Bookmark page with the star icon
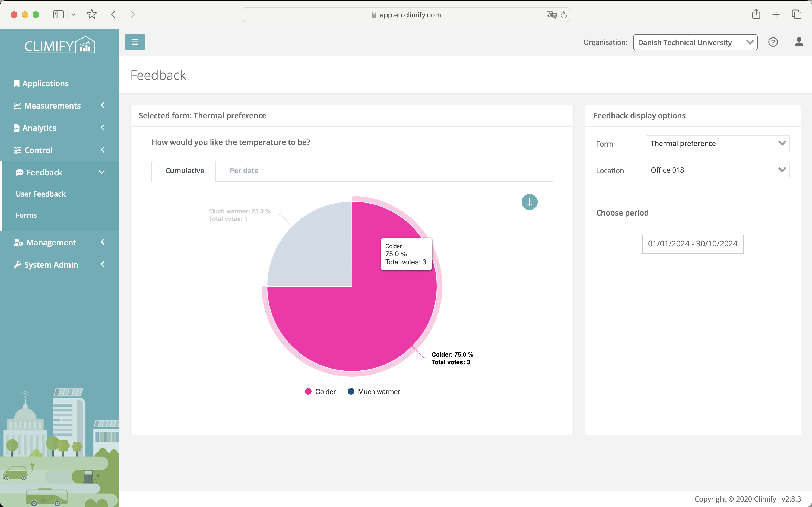This screenshot has width=812, height=507. click(x=91, y=14)
